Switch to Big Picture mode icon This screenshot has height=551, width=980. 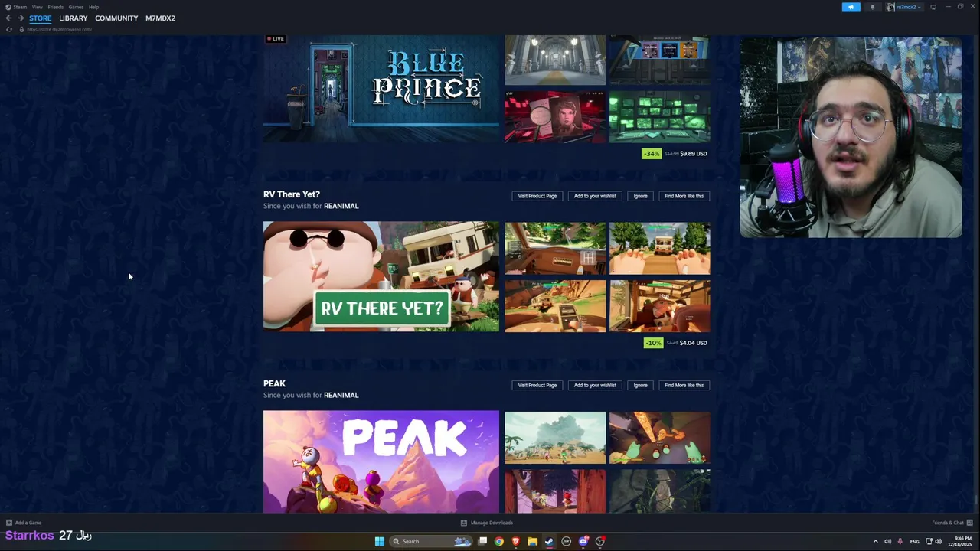933,7
